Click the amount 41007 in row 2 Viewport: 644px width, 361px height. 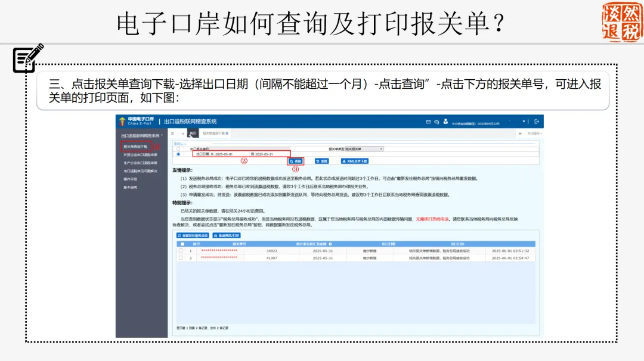(272, 258)
